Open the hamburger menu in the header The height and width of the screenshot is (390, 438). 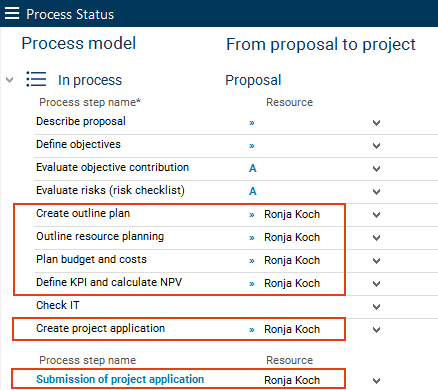pos(12,14)
